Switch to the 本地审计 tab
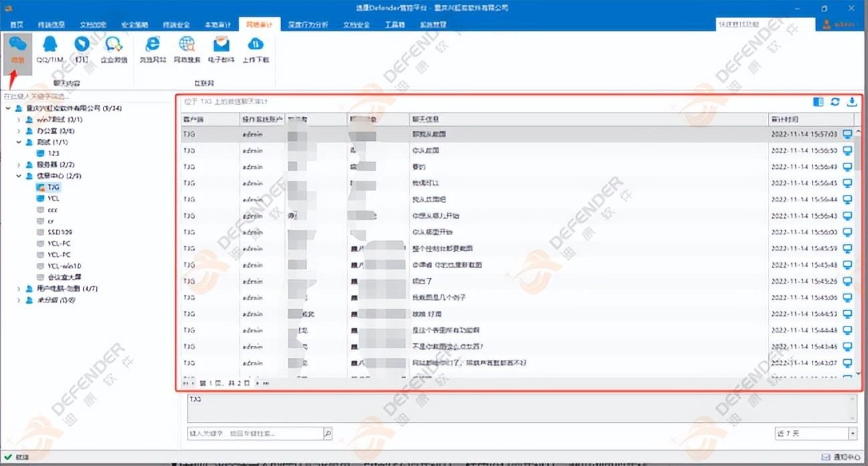The image size is (868, 466). (218, 25)
